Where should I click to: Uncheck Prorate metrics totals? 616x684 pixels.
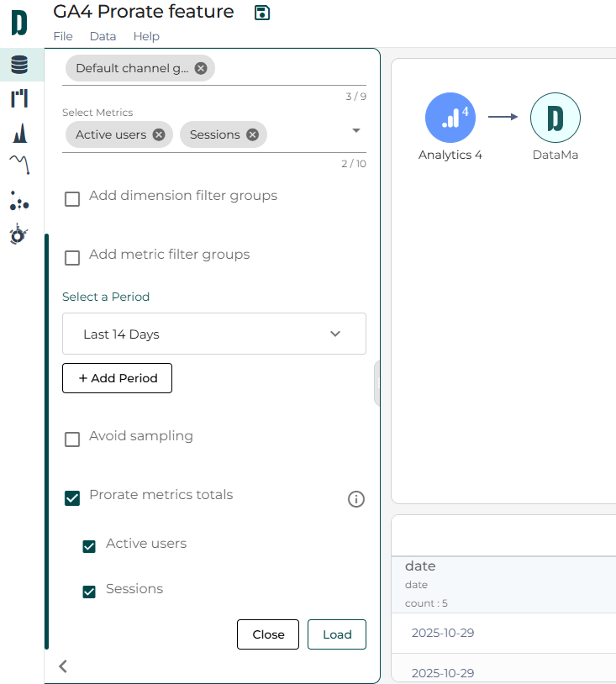(x=72, y=497)
